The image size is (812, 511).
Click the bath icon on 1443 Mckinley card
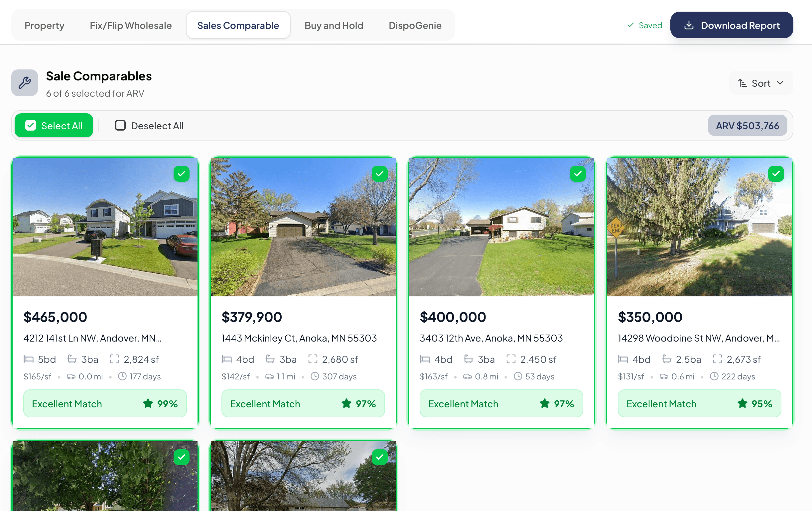point(270,359)
